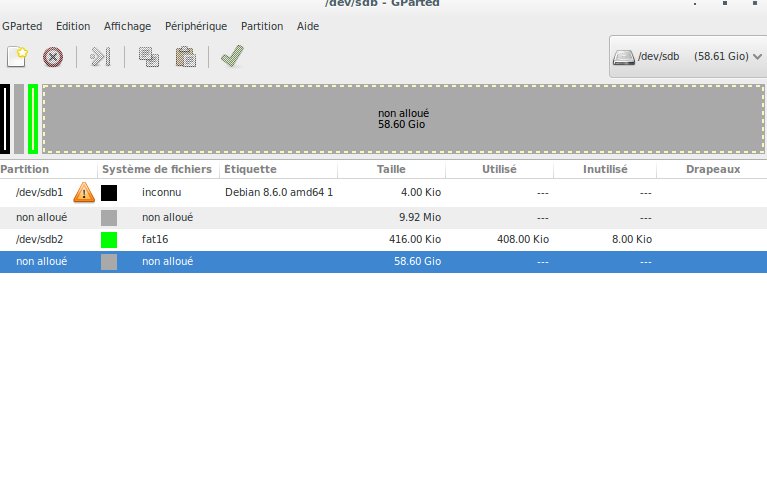The image size is (767, 500).
Task: Open the /dev/sdb device selector dropdown
Action: 688,56
